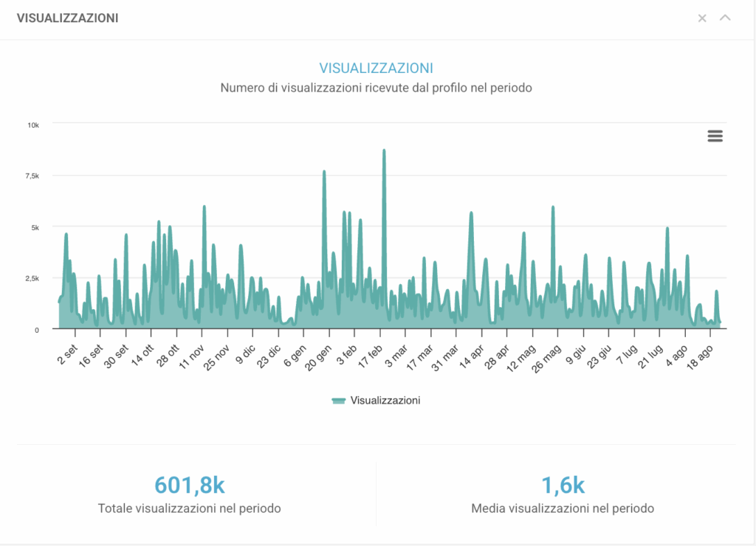Click the 28 apr x-axis date label
The width and height of the screenshot is (756, 546).
pos(497,356)
